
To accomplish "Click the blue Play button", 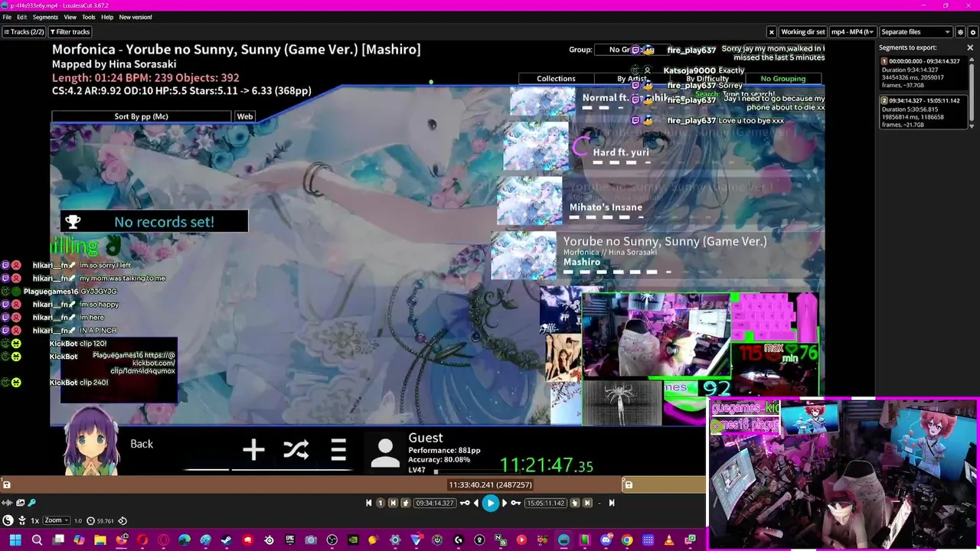I will coord(491,503).
